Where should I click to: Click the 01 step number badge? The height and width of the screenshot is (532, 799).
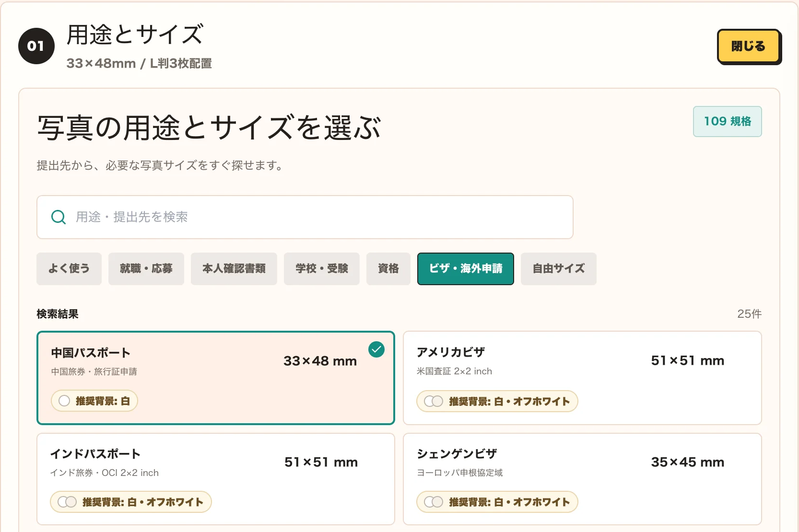coord(36,46)
